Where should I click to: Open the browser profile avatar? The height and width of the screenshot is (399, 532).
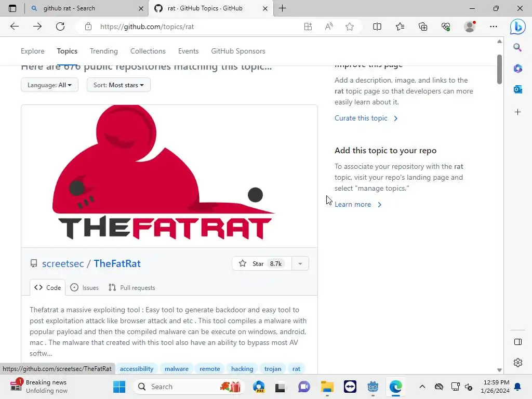(x=470, y=26)
